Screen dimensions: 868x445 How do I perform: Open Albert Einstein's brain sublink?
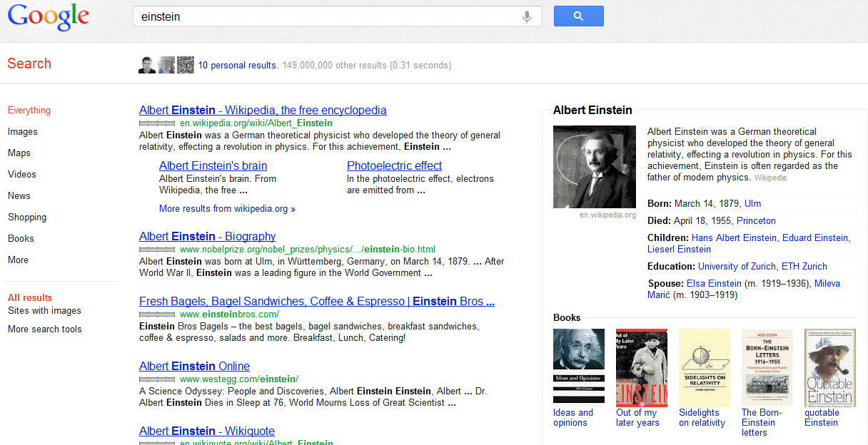(x=213, y=166)
